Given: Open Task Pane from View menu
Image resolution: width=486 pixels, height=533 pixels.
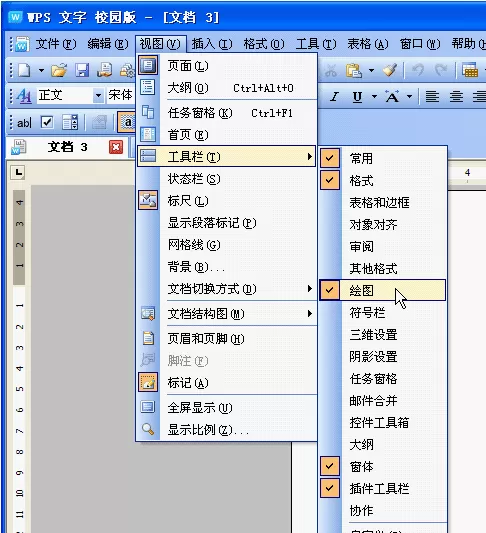Looking at the screenshot, I should pos(227,113).
